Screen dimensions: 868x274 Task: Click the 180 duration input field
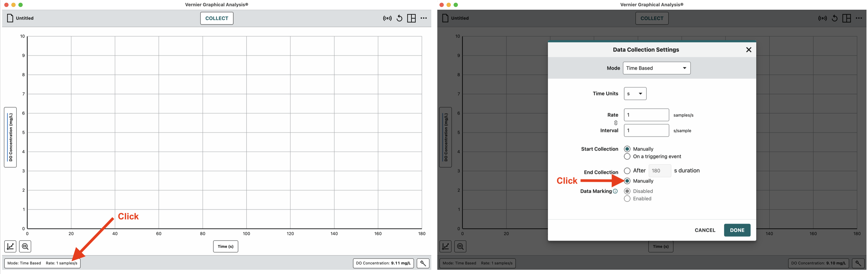(660, 171)
